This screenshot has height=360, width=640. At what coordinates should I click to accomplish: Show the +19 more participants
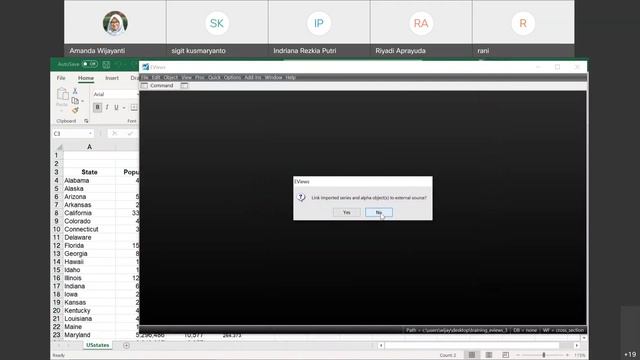point(630,354)
